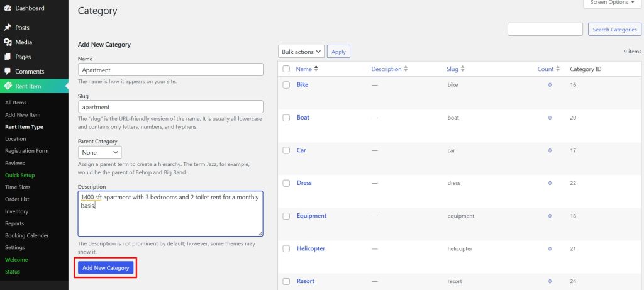
Task: Open the Equipment category link
Action: (x=311, y=216)
